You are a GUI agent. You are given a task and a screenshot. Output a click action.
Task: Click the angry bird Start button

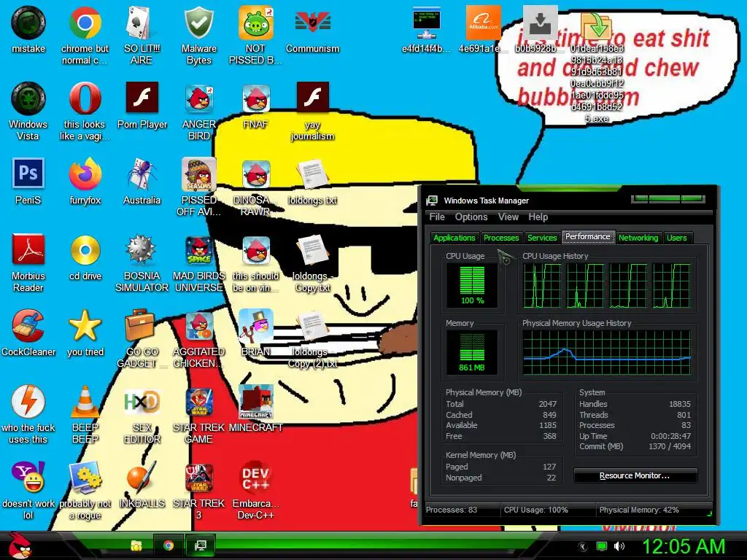[x=20, y=545]
